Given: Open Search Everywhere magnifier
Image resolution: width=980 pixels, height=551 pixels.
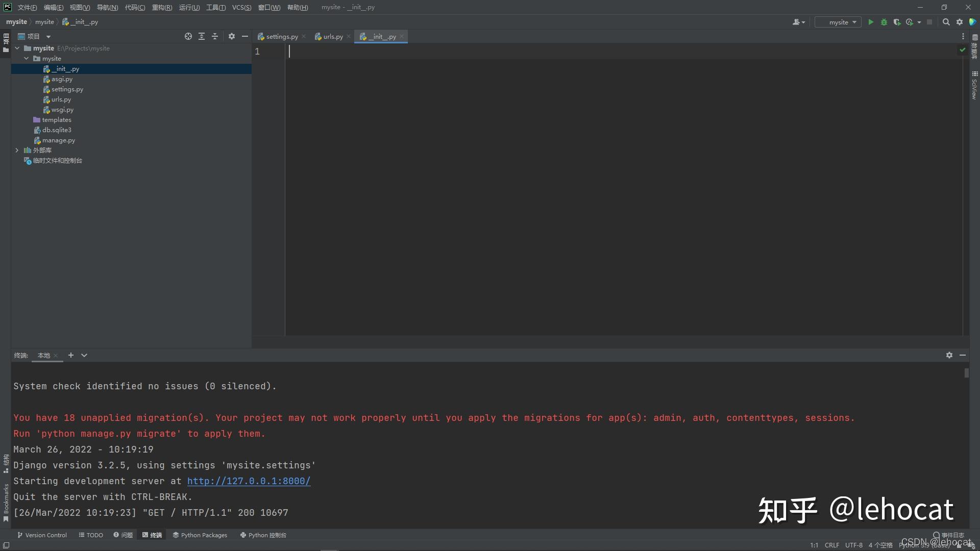Looking at the screenshot, I should click(x=946, y=22).
